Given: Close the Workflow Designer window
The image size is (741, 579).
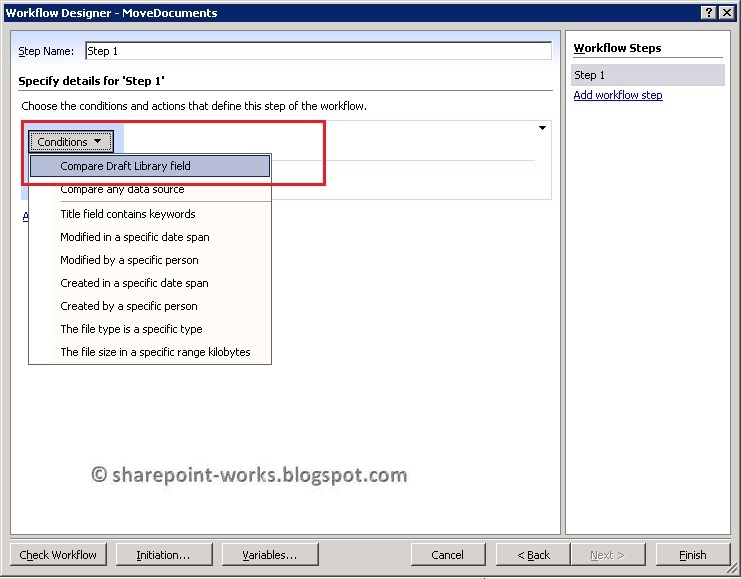Looking at the screenshot, I should [x=726, y=13].
